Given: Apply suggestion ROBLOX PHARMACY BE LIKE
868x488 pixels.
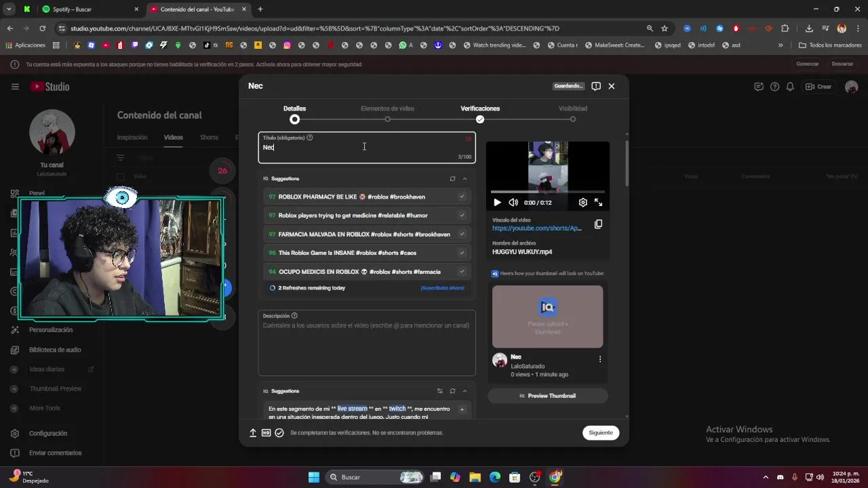Looking at the screenshot, I should pyautogui.click(x=366, y=197).
